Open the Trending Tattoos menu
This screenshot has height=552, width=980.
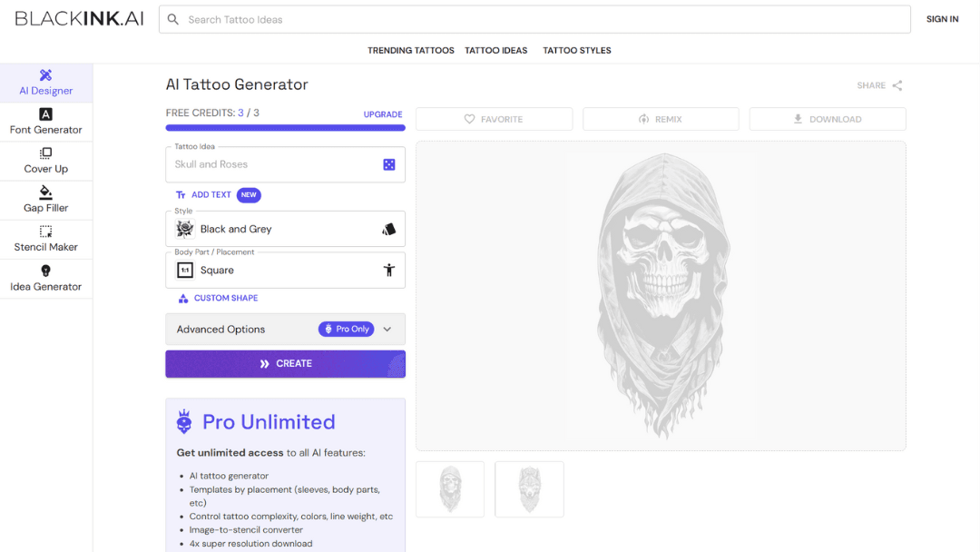(410, 51)
